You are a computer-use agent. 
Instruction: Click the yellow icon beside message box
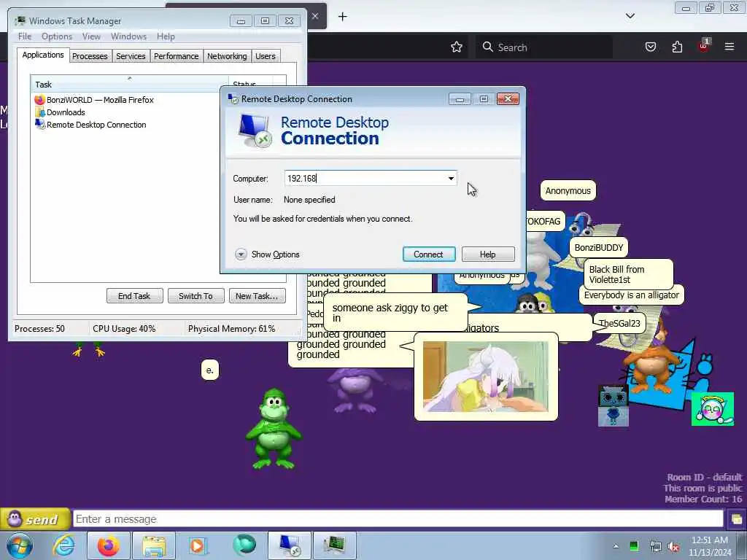(737, 519)
